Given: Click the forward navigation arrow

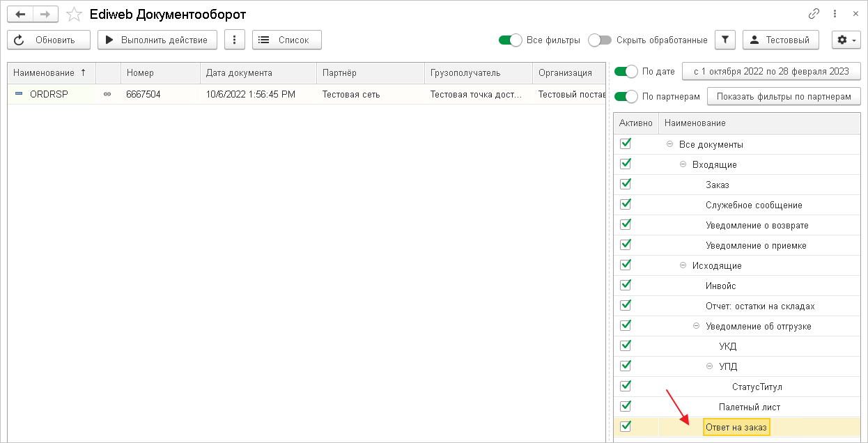Looking at the screenshot, I should (x=45, y=14).
